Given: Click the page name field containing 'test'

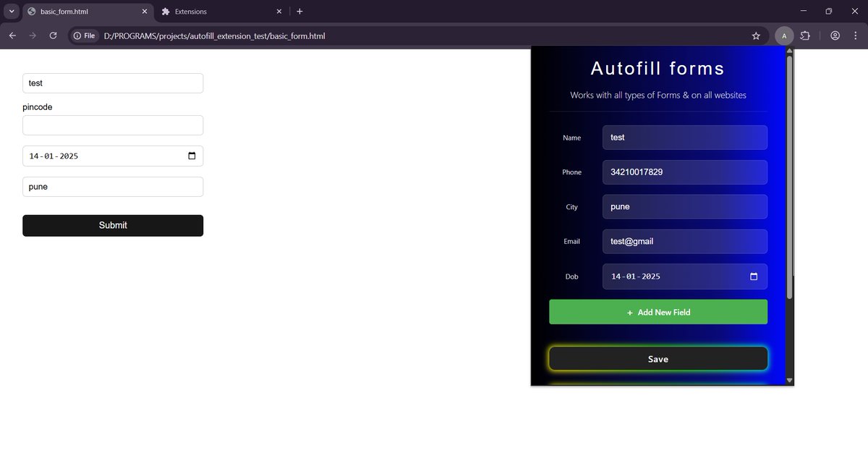Looking at the screenshot, I should [113, 83].
